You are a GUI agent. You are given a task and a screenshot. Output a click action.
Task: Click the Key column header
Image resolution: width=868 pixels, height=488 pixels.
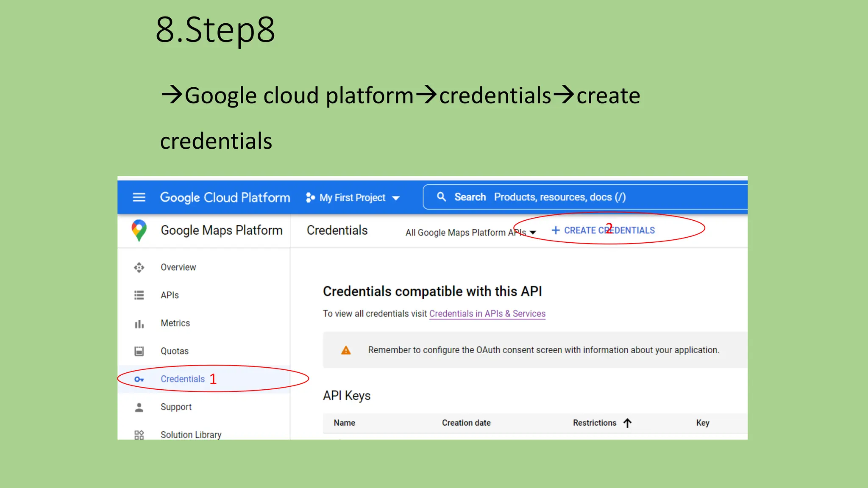pyautogui.click(x=702, y=423)
